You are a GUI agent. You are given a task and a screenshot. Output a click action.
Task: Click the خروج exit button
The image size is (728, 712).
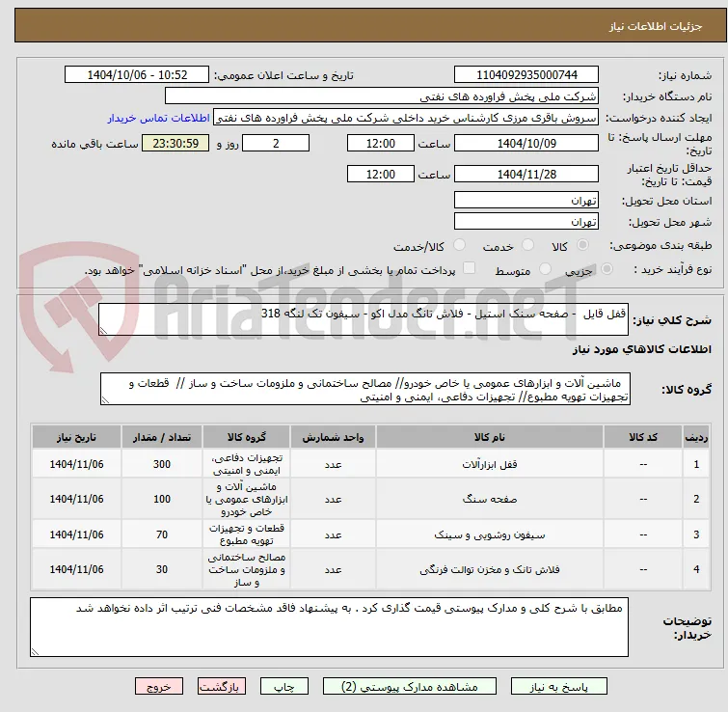coord(159,686)
